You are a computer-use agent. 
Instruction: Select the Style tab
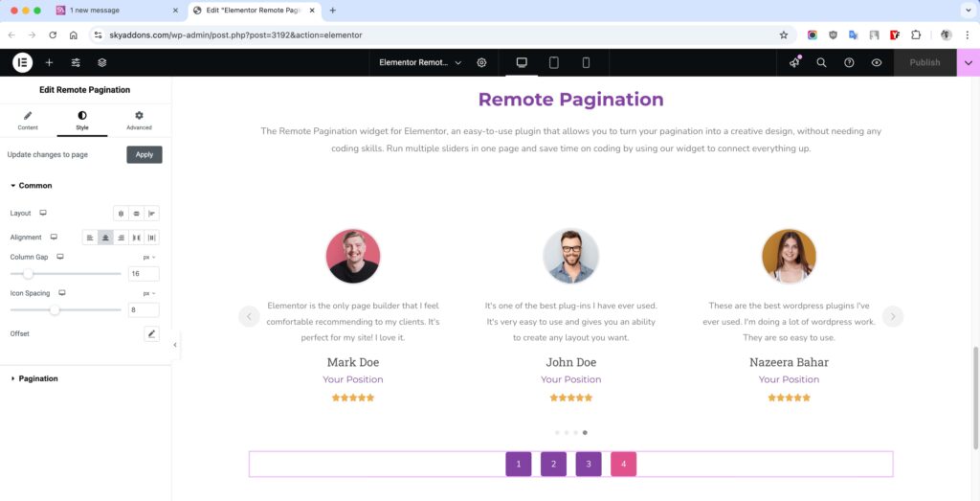tap(82, 120)
